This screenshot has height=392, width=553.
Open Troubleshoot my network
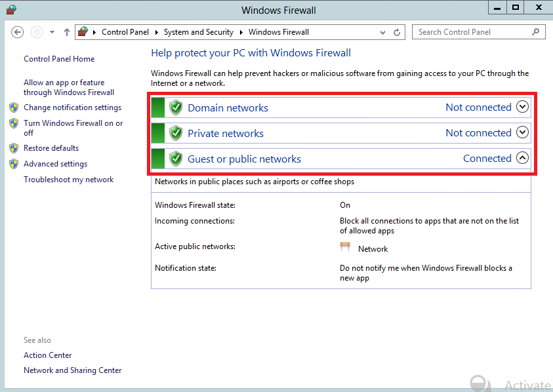68,180
